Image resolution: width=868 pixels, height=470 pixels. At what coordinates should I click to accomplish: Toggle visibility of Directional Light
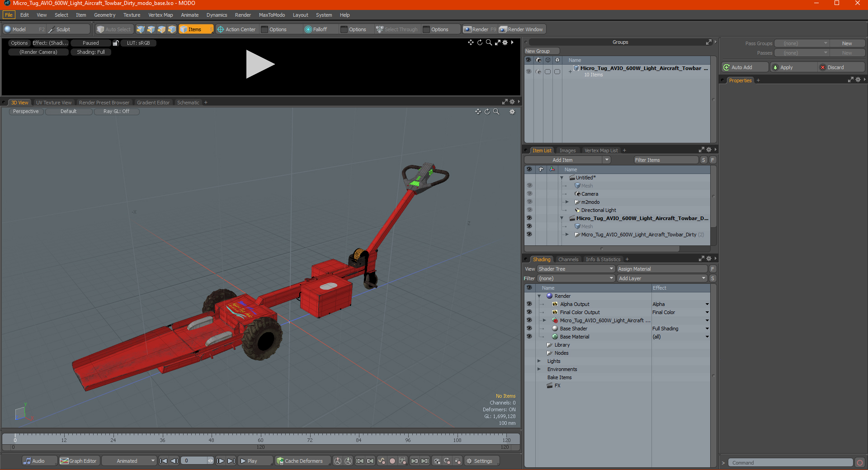coord(529,210)
